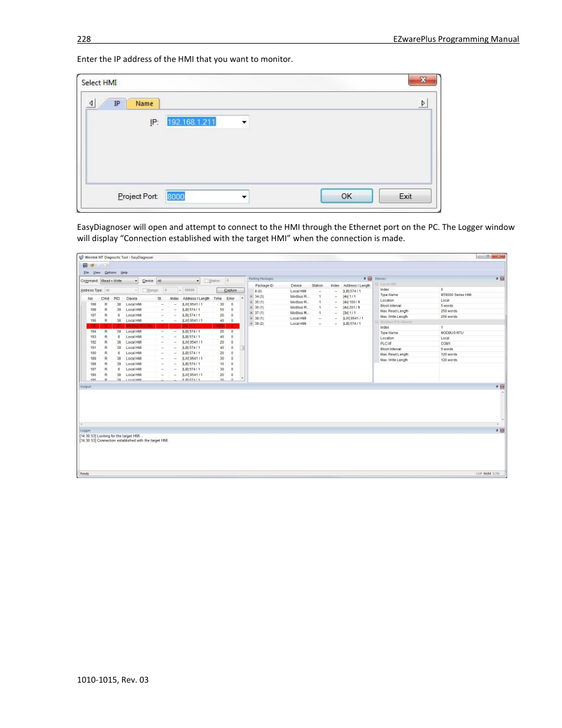Open the File menu
Viewport: 562px width, 728px height.
[x=86, y=272]
